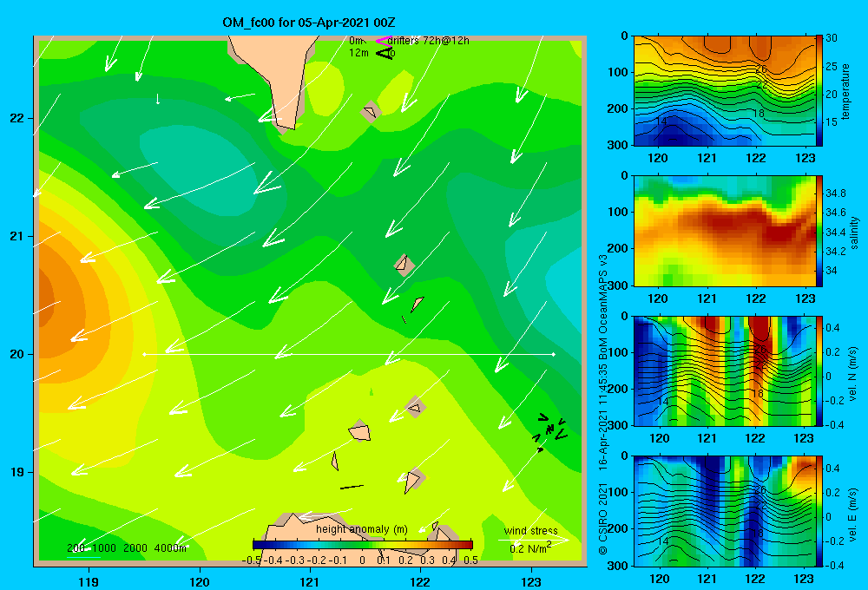Click the east endpoint diamond of section line

(x=554, y=354)
